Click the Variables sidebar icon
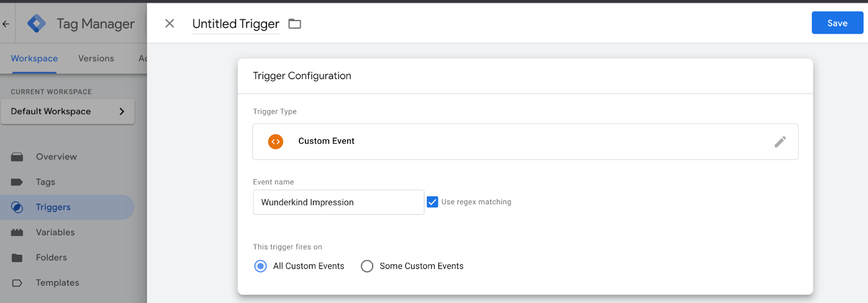 [17, 233]
